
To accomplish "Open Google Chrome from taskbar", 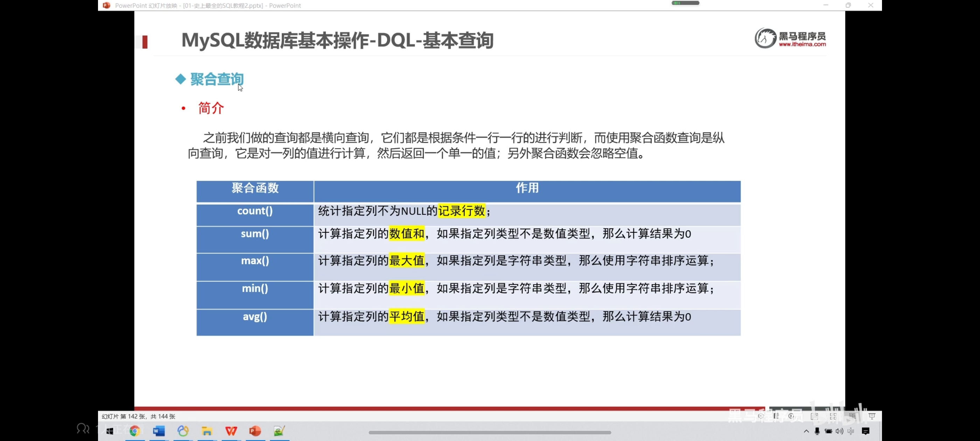I will click(x=135, y=431).
